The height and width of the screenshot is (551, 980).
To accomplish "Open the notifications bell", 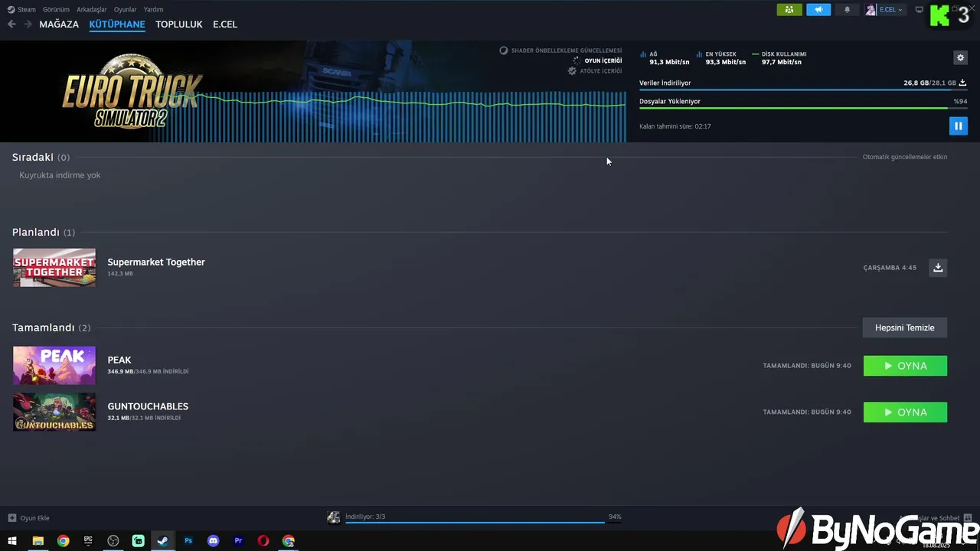I will click(x=847, y=10).
